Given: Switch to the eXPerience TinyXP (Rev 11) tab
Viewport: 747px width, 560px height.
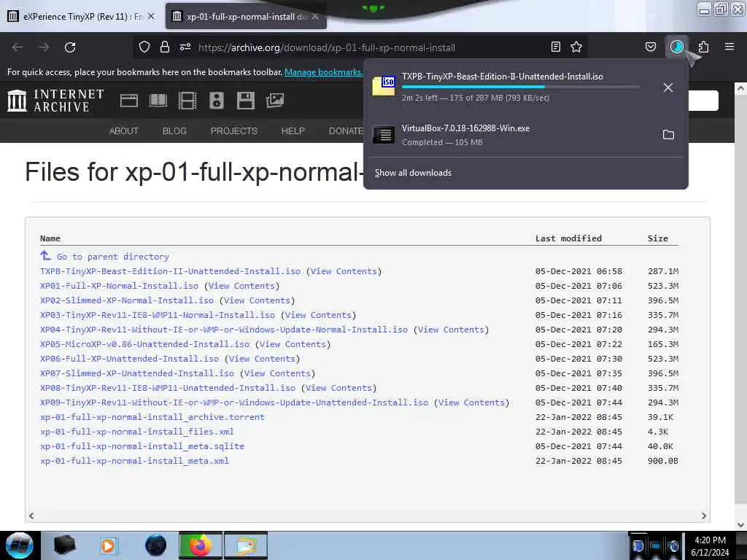Looking at the screenshot, I should tap(81, 17).
